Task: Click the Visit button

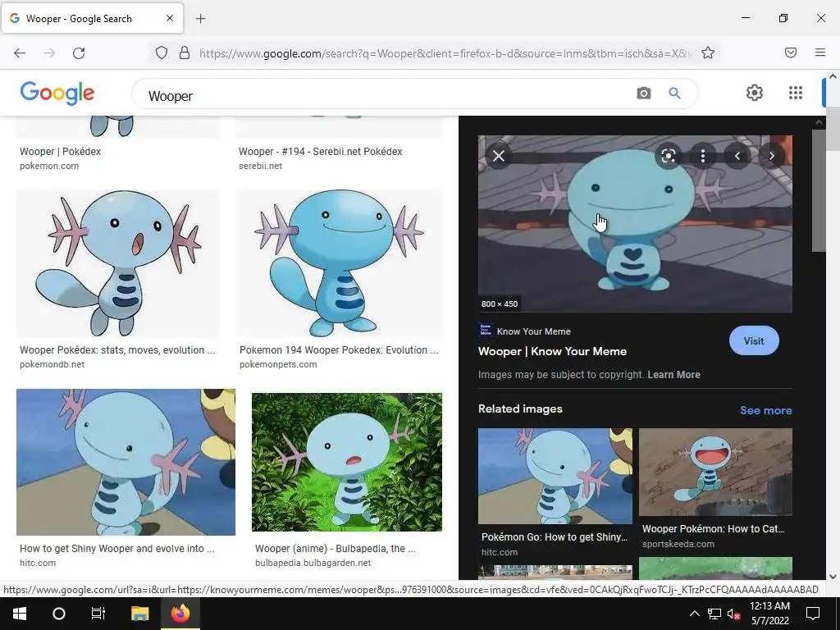Action: coord(754,340)
